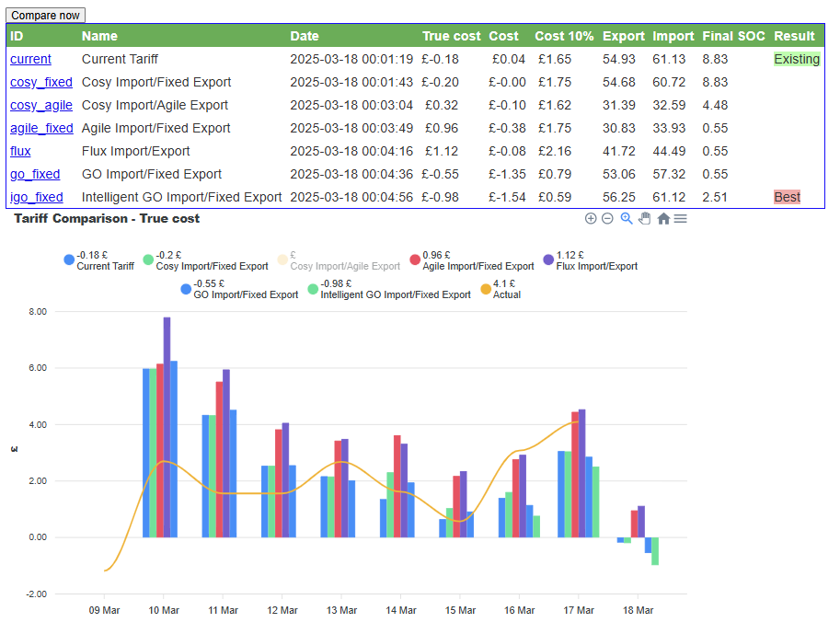840x634 pixels.
Task: Click the tallest purple Flux bar on 10 Mar
Action: (167, 427)
